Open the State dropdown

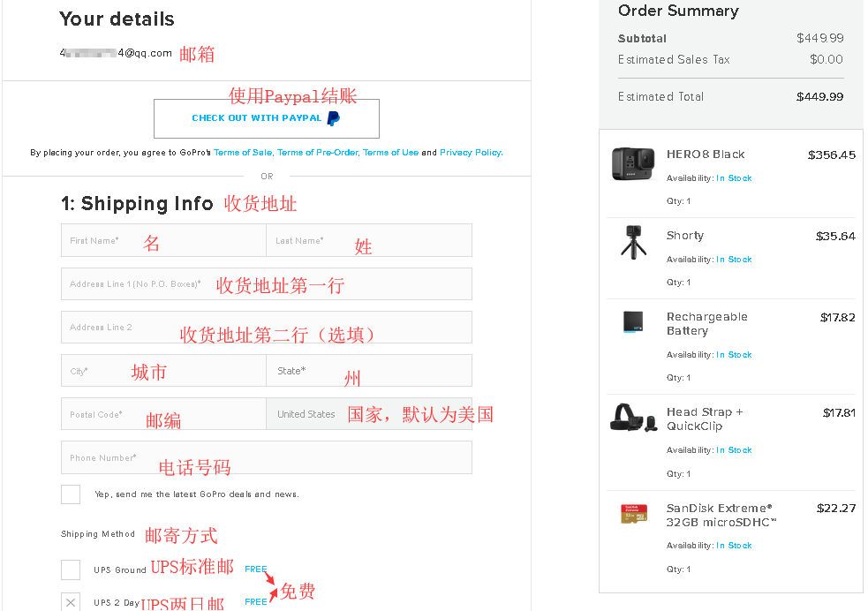[x=369, y=370]
